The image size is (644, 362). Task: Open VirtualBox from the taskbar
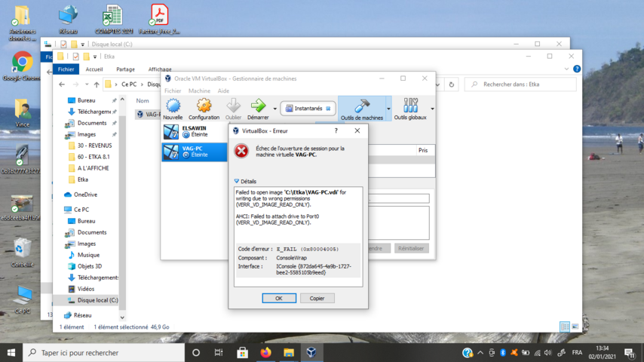(x=311, y=352)
